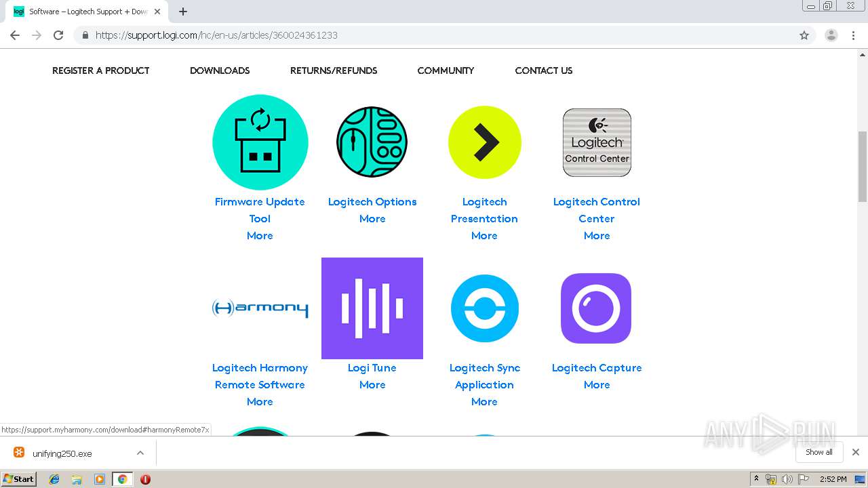Open the Firmware Update Tool icon
Image resolution: width=868 pixels, height=488 pixels.
[260, 142]
